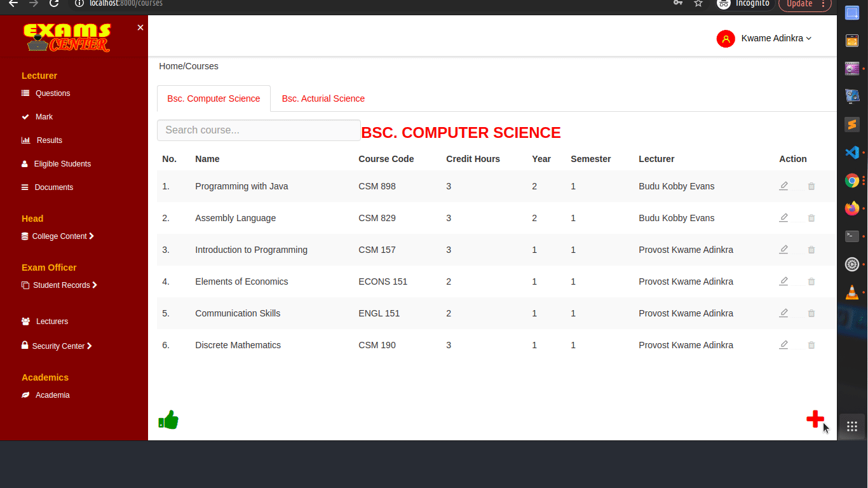The width and height of the screenshot is (868, 488).
Task: Open the Kwame Adinkra user dropdown
Action: click(x=776, y=39)
